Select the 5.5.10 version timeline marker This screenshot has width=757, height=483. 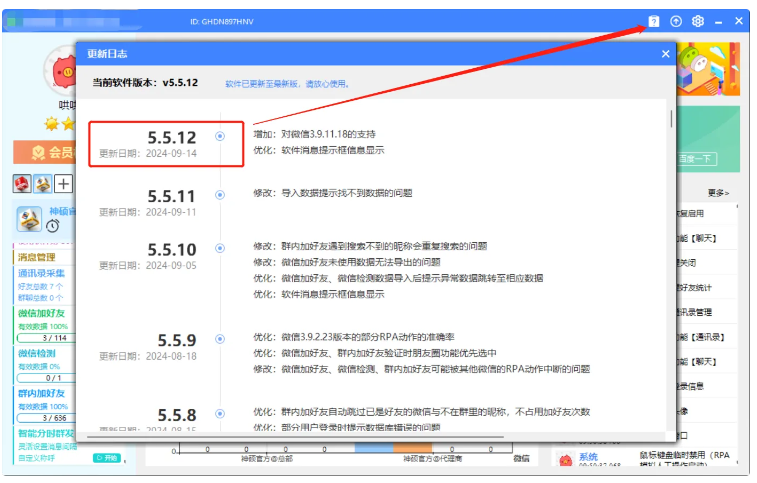[220, 248]
